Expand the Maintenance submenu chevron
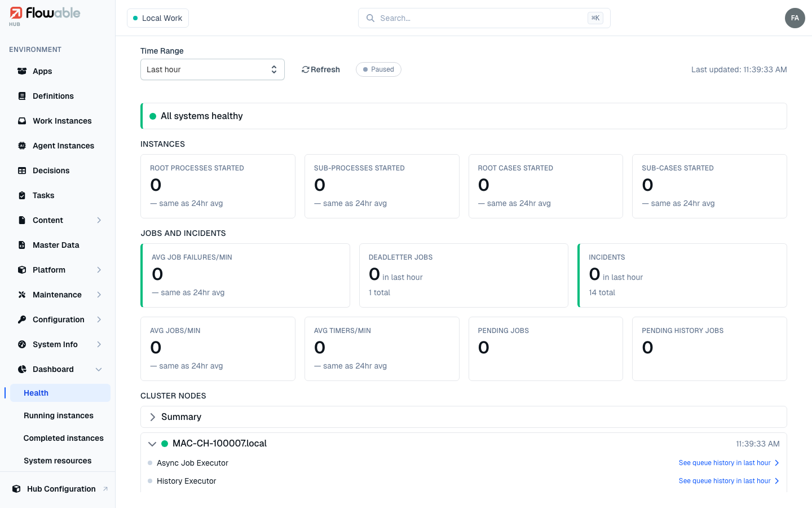The image size is (812, 508). pos(99,295)
